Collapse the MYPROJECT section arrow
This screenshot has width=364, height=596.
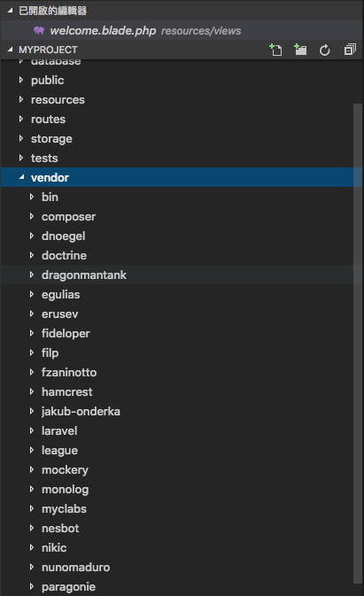11,50
